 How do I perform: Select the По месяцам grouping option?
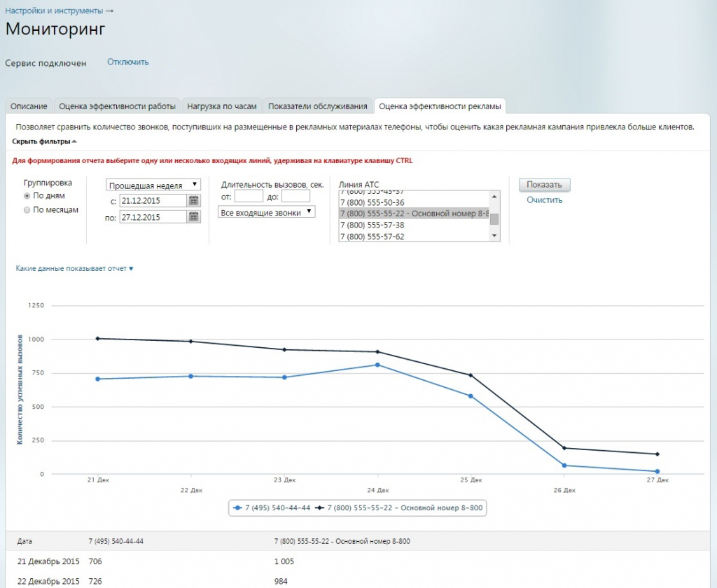27,209
